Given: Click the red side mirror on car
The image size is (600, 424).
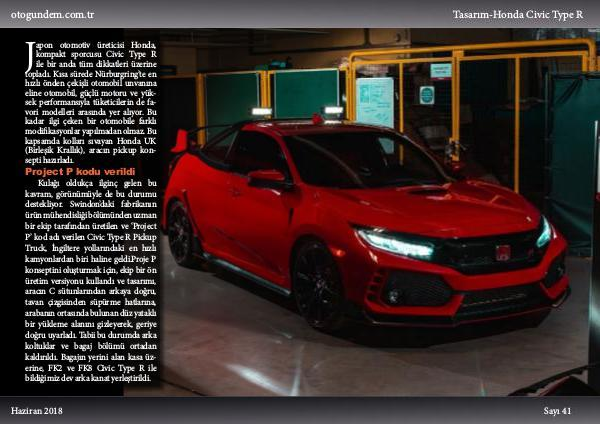Looking at the screenshot, I should [x=266, y=178].
